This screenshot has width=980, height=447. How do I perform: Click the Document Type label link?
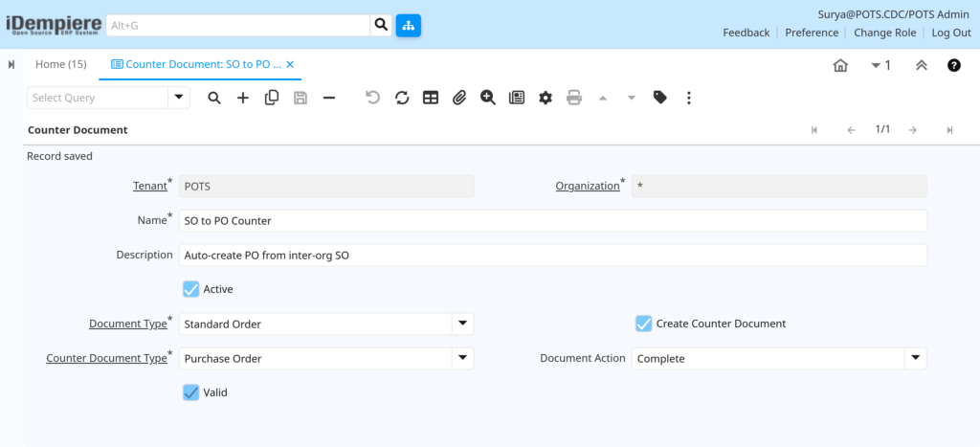[x=128, y=324]
